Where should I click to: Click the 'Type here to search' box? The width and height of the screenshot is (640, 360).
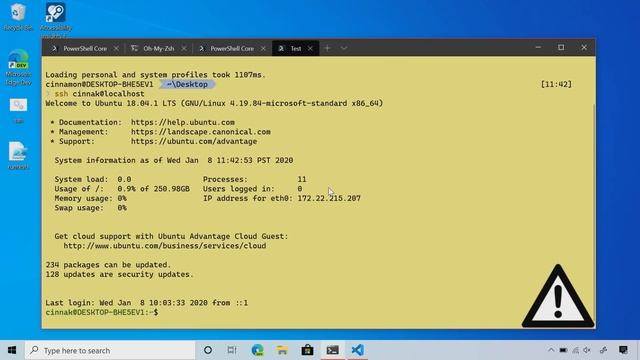click(x=110, y=350)
